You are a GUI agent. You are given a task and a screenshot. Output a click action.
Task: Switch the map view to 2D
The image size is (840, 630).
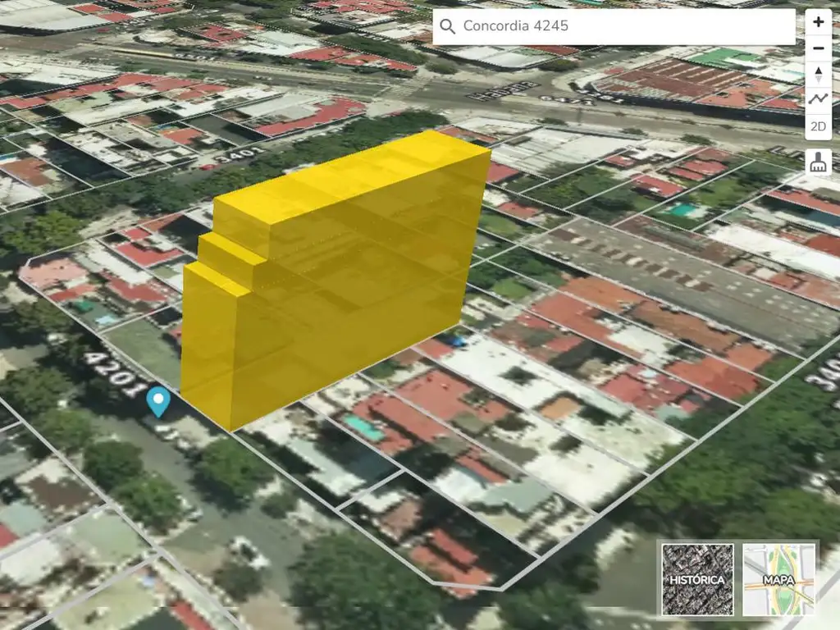818,126
